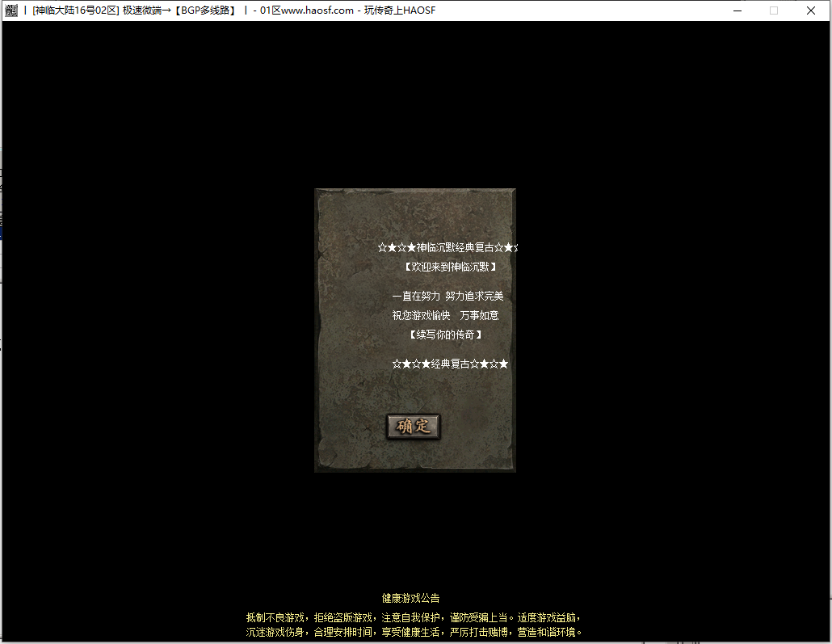This screenshot has width=832, height=644.
Task: Click the 努力追求完美 text in the notice
Action: click(474, 296)
